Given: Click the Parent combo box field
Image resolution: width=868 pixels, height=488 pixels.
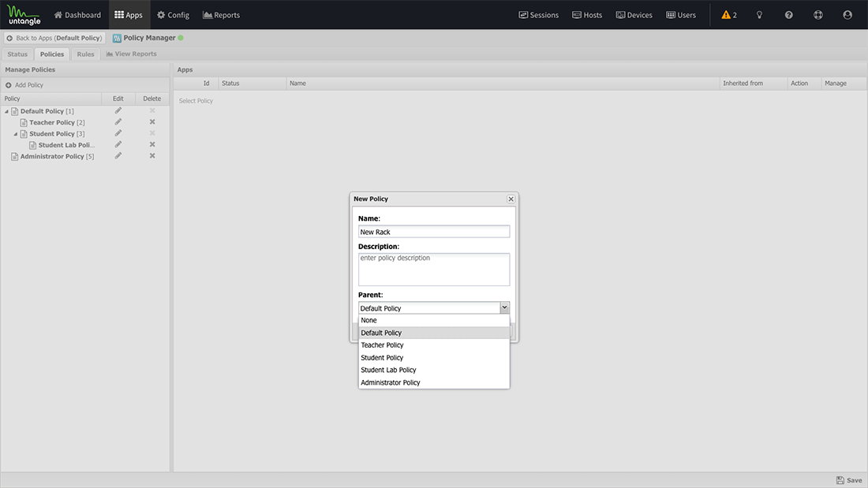Looking at the screenshot, I should click(429, 308).
